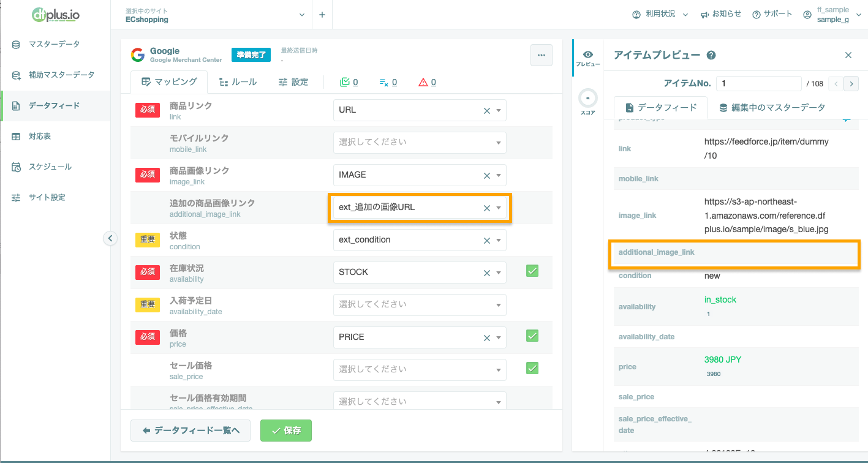Open 追加の商品画像リンク dropdown arrow
Screen dimensions: 868x463
coord(499,208)
